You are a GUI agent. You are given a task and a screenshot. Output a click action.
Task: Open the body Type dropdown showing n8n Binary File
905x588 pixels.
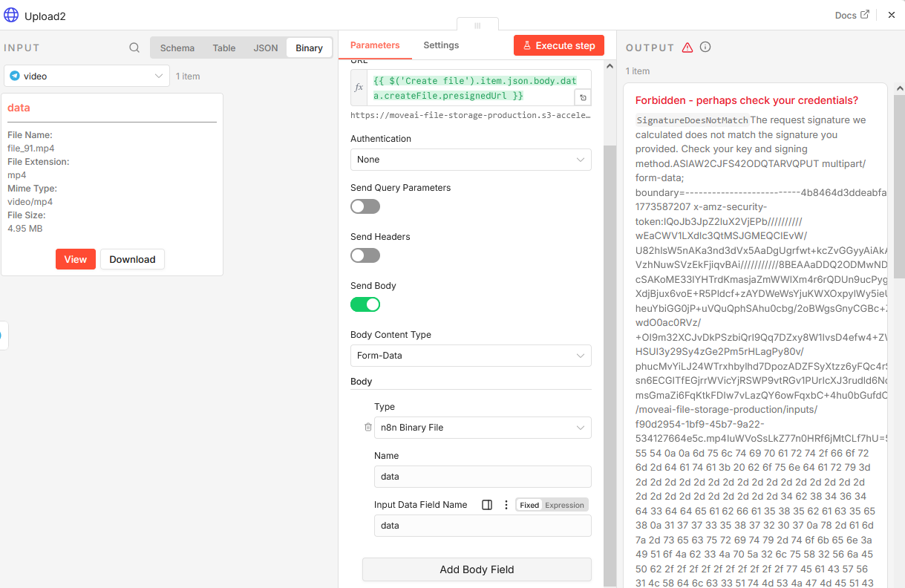click(x=483, y=428)
